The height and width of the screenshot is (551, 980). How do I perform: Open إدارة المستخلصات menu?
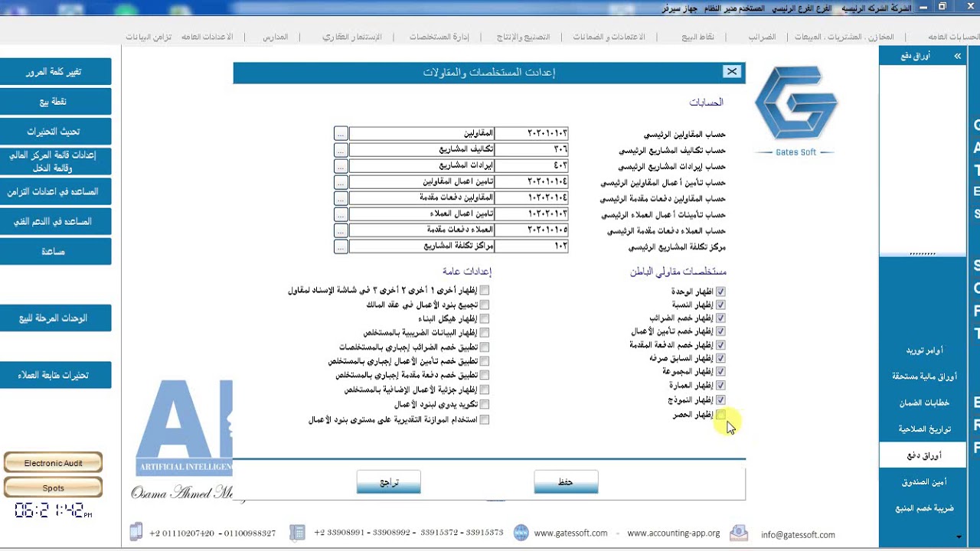click(439, 37)
